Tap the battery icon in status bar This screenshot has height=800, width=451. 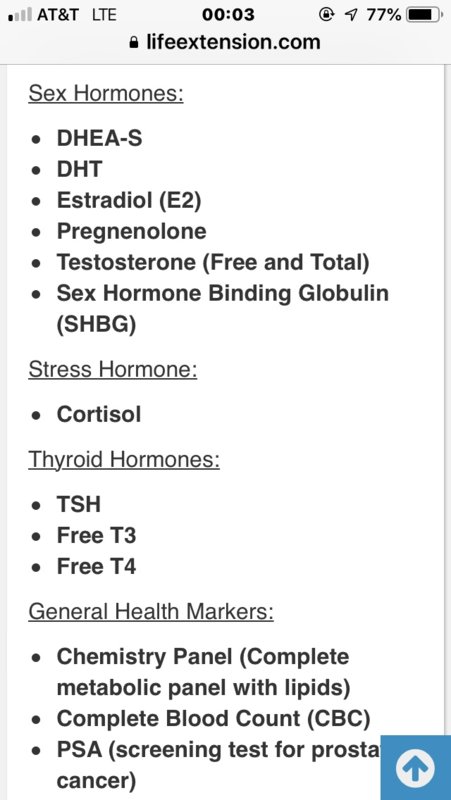[x=424, y=15]
